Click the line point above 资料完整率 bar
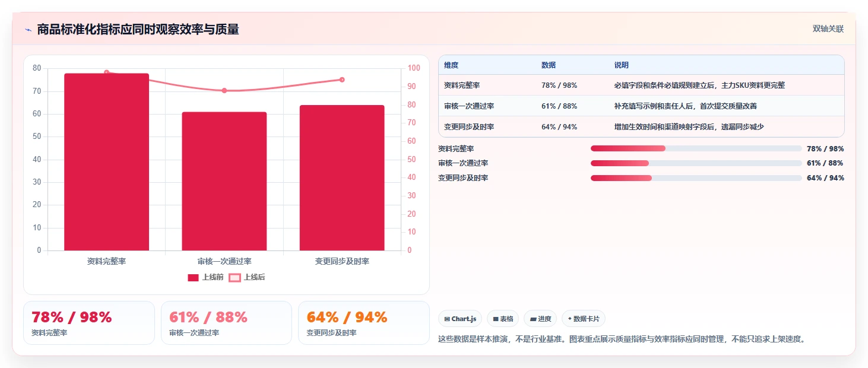 tap(107, 72)
